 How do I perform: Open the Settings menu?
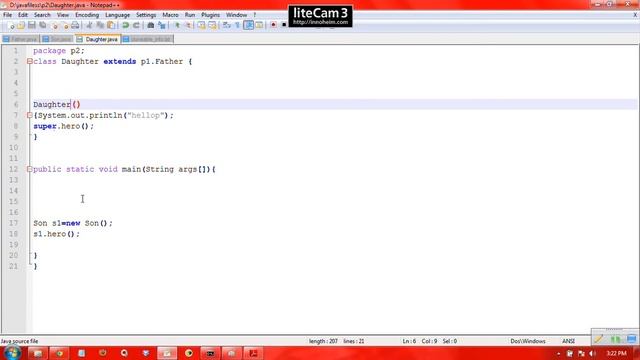pos(146,15)
